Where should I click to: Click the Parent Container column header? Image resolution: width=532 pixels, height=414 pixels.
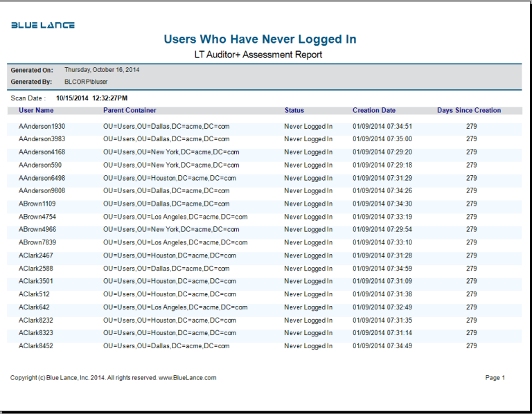click(130, 110)
